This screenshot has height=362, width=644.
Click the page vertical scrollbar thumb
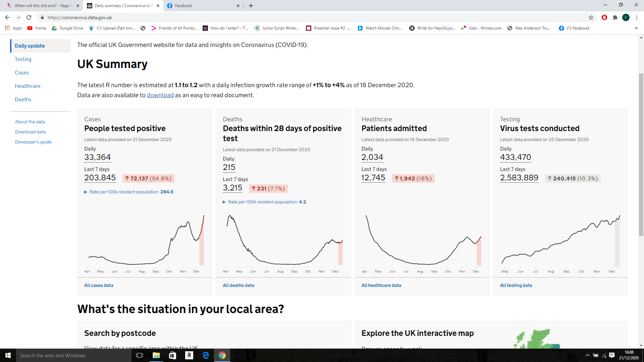tap(641, 154)
